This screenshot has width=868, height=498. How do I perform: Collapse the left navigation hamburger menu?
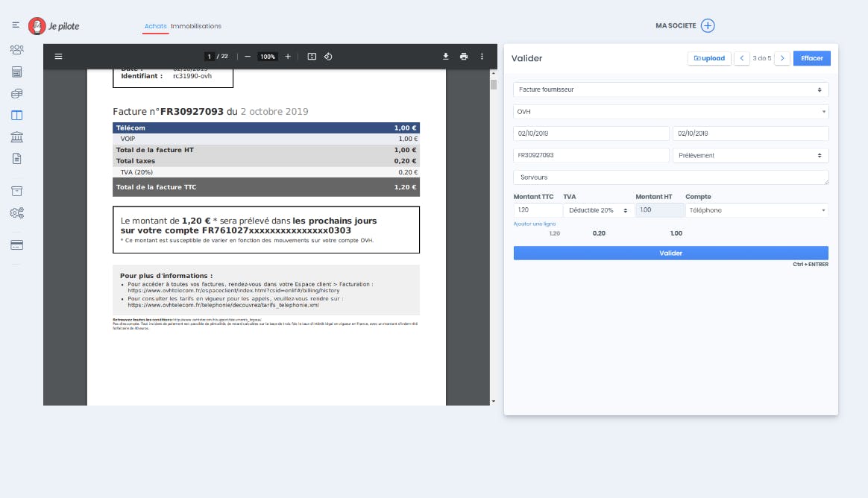(15, 26)
